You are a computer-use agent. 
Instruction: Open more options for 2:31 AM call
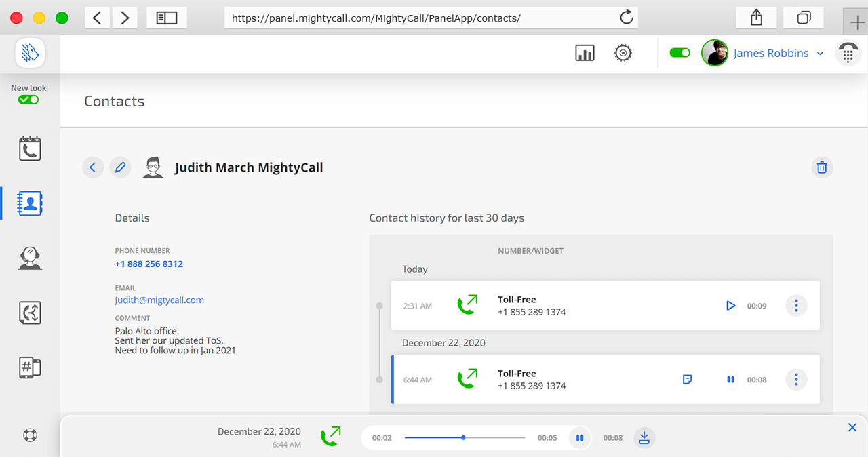click(x=796, y=306)
